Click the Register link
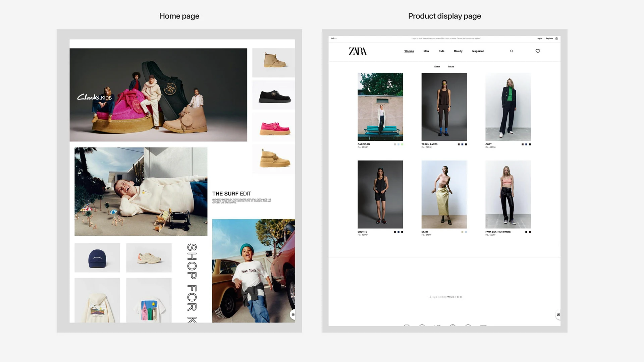Viewport: 644px width, 362px height. 549,39
